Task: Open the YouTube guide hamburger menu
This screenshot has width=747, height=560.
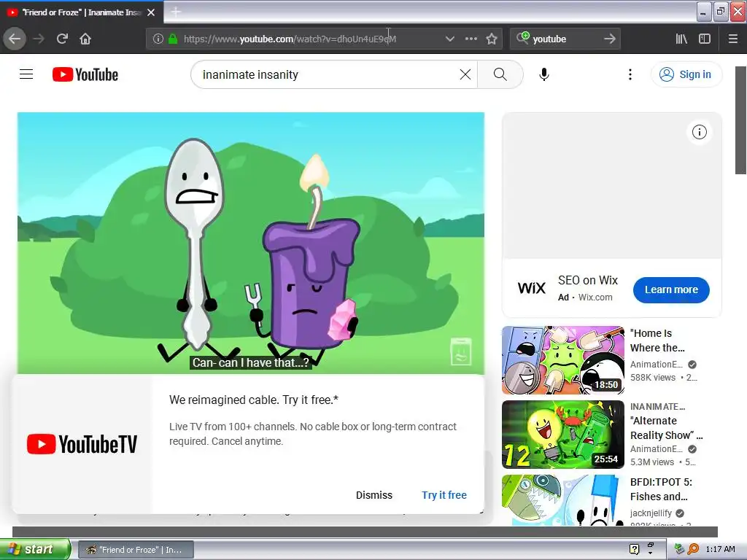Action: [x=26, y=74]
